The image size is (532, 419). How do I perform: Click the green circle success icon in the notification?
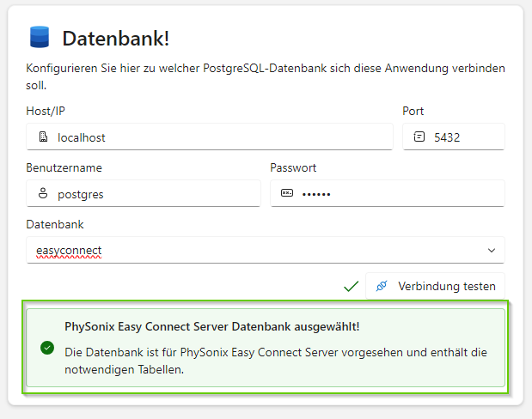(x=47, y=348)
